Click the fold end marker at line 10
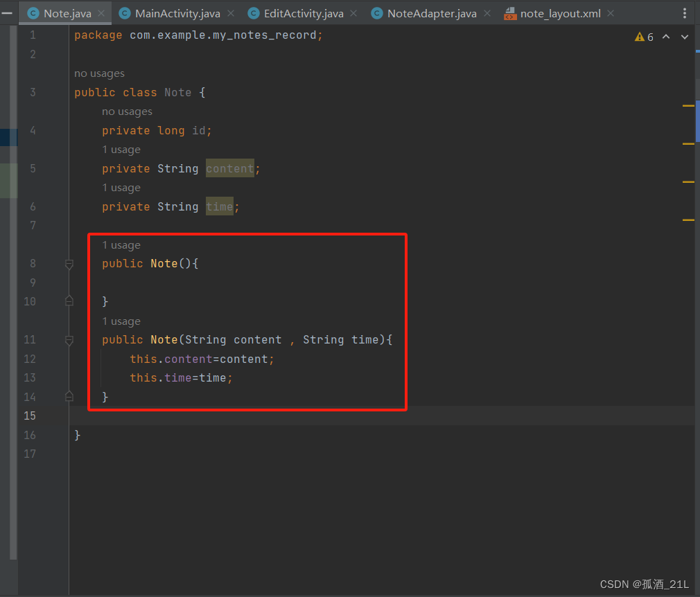This screenshot has height=597, width=700. click(69, 301)
